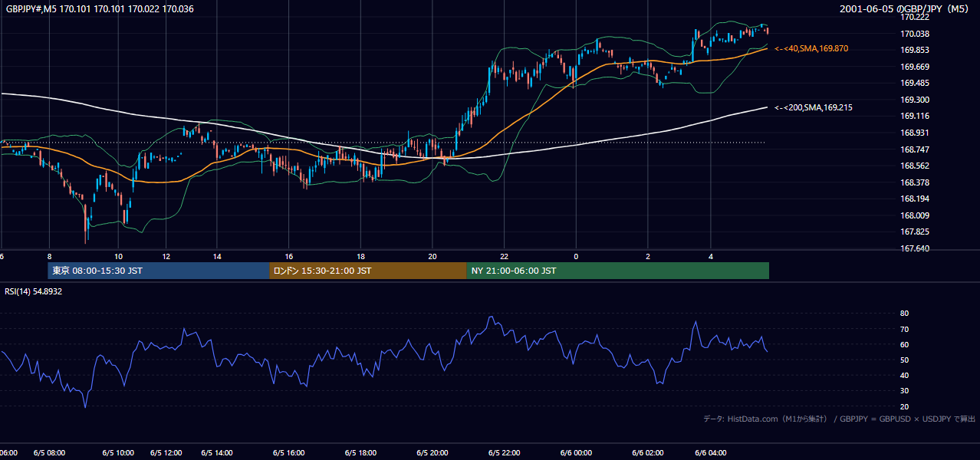Click hour tick 0 under price chart

pyautogui.click(x=576, y=256)
